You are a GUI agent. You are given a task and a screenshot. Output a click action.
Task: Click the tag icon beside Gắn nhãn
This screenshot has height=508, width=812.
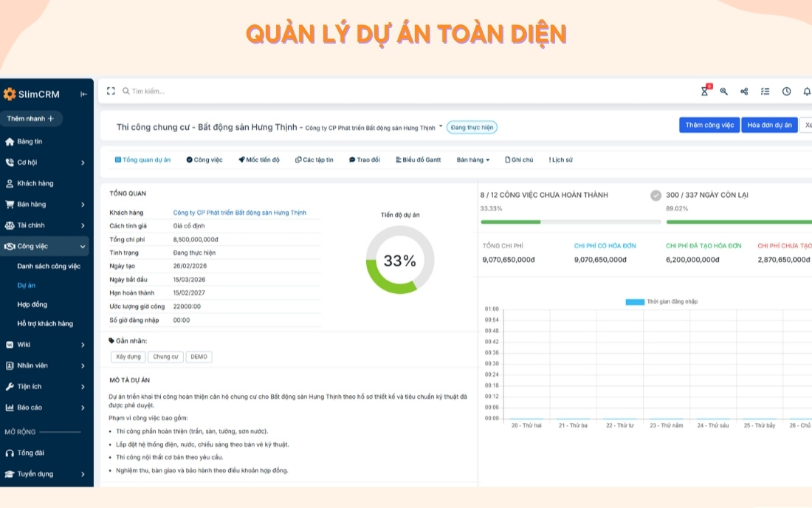point(111,340)
